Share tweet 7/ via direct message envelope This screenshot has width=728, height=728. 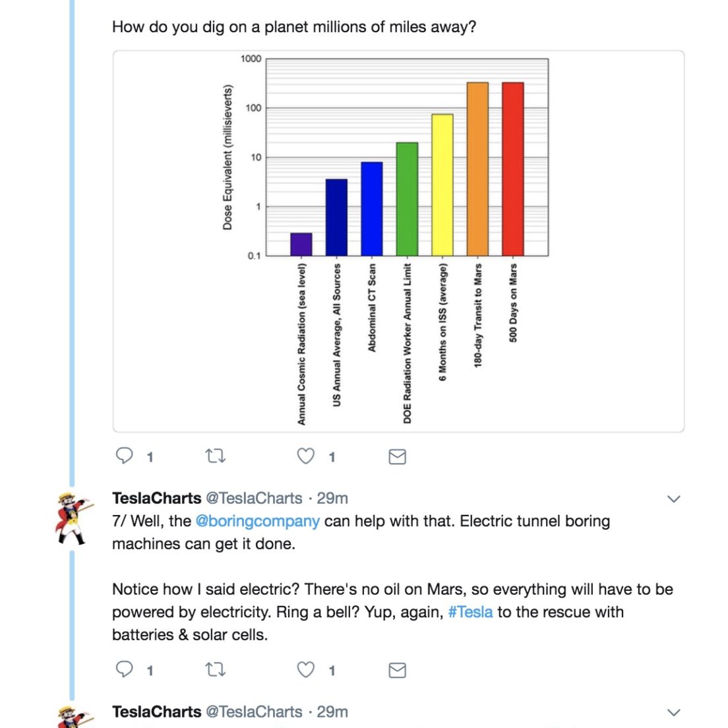(x=397, y=671)
